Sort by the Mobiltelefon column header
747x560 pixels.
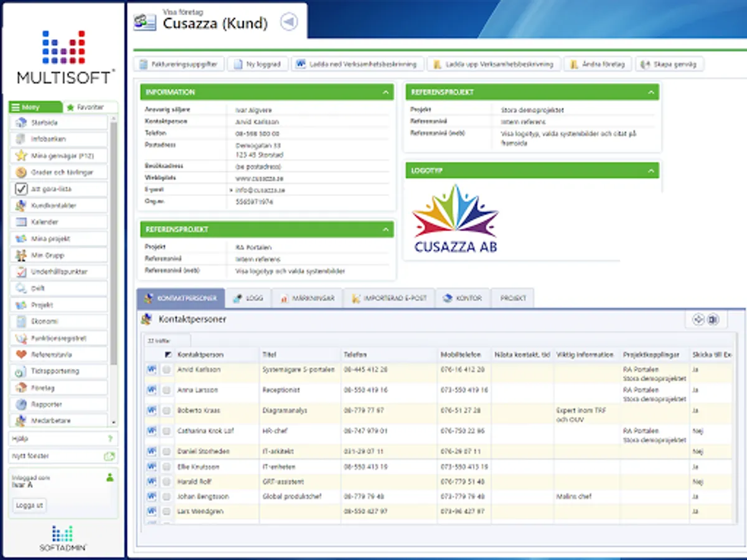pyautogui.click(x=461, y=355)
